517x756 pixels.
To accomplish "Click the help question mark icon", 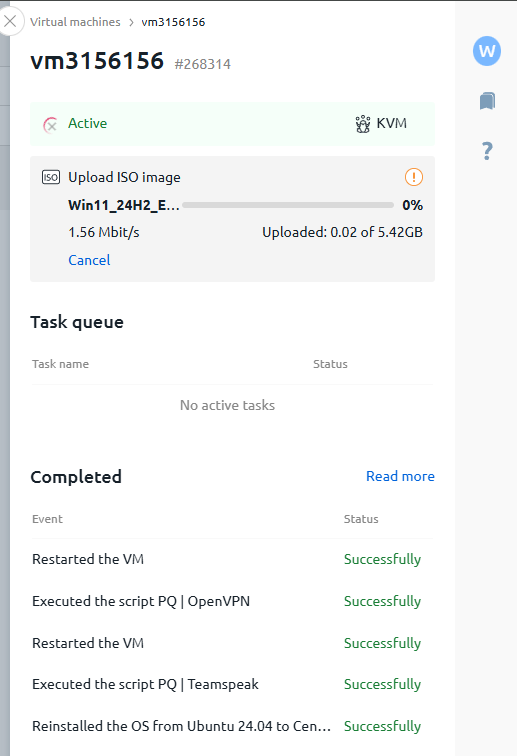I will point(487,151).
